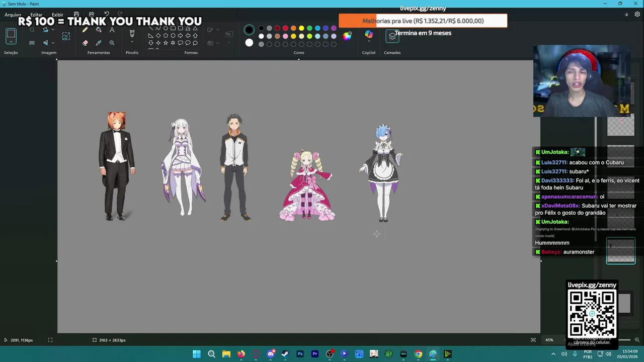Open Premiere Pro from taskbar
The height and width of the screenshot is (362, 644).
pos(315,354)
